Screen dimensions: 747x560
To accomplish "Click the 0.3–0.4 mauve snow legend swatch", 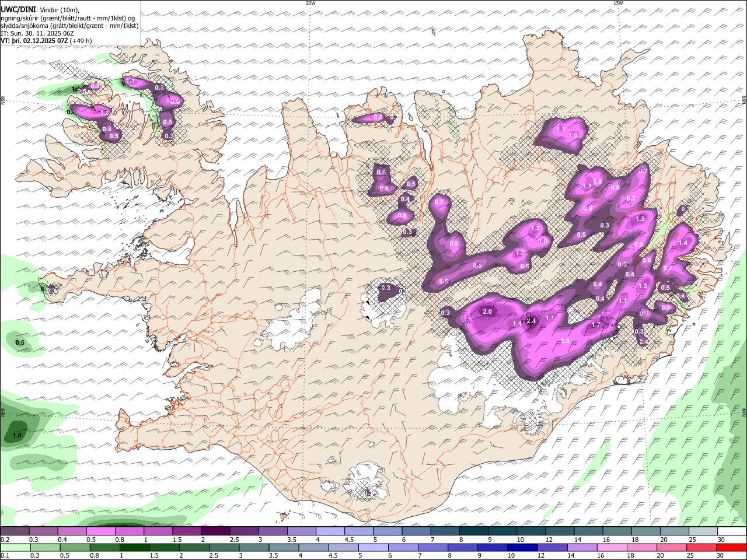I will (43, 531).
